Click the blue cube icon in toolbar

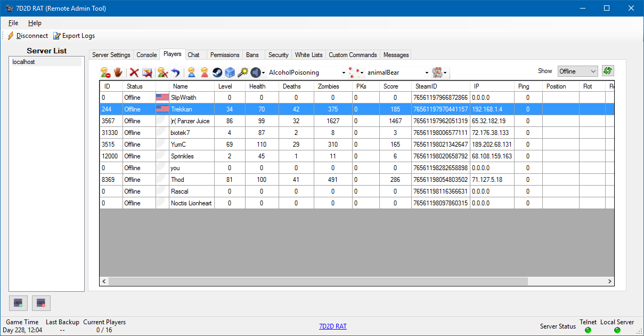230,73
